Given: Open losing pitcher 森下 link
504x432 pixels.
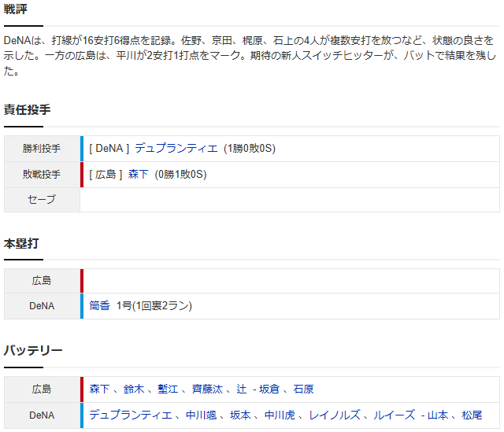Looking at the screenshot, I should (139, 175).
